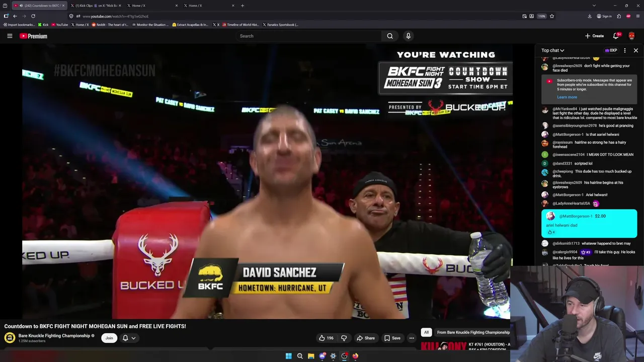Select From Bare Knuckle Fighting Championship chip

[473, 332]
